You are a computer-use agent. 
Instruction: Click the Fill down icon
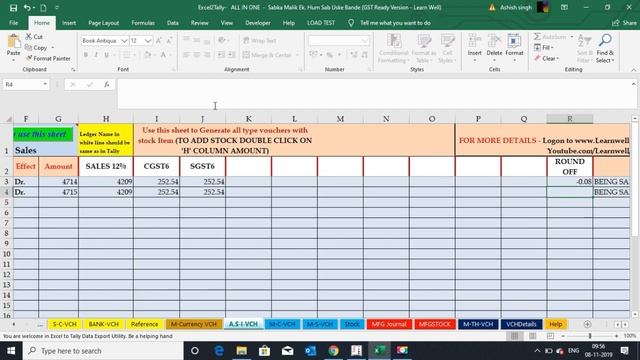coord(538,48)
